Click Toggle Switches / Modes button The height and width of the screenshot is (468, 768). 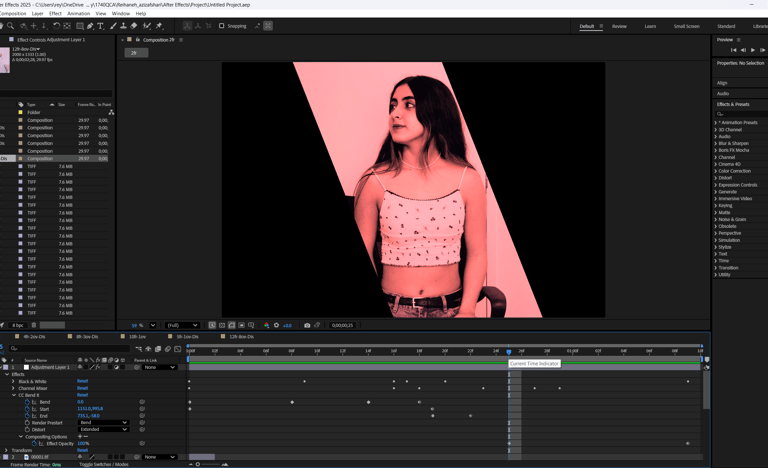tap(103, 464)
